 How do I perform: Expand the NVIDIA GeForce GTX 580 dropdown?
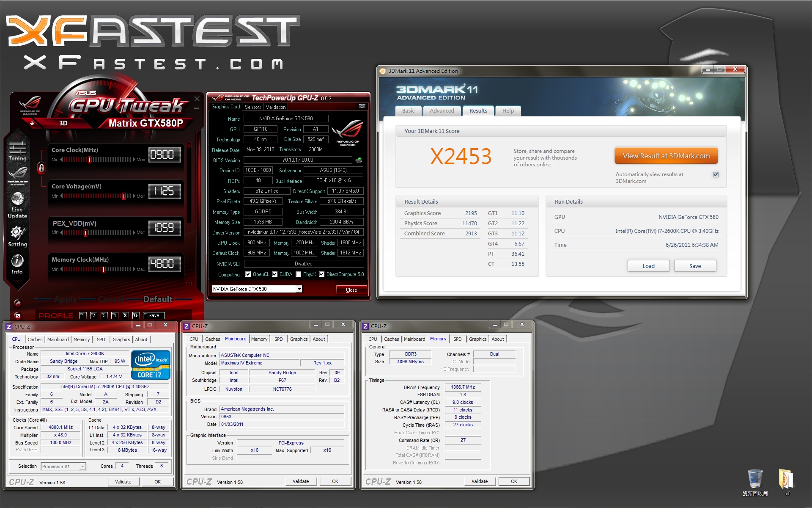click(299, 289)
